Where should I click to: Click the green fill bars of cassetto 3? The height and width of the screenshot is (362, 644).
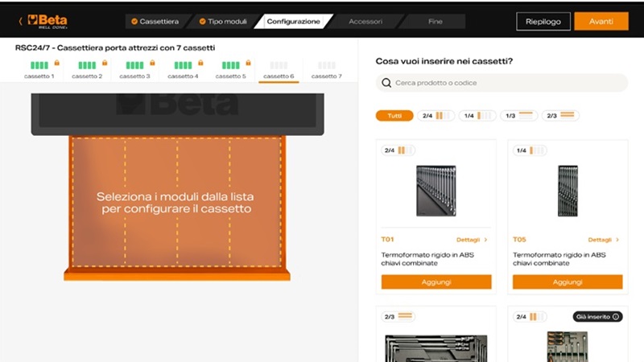tap(134, 65)
